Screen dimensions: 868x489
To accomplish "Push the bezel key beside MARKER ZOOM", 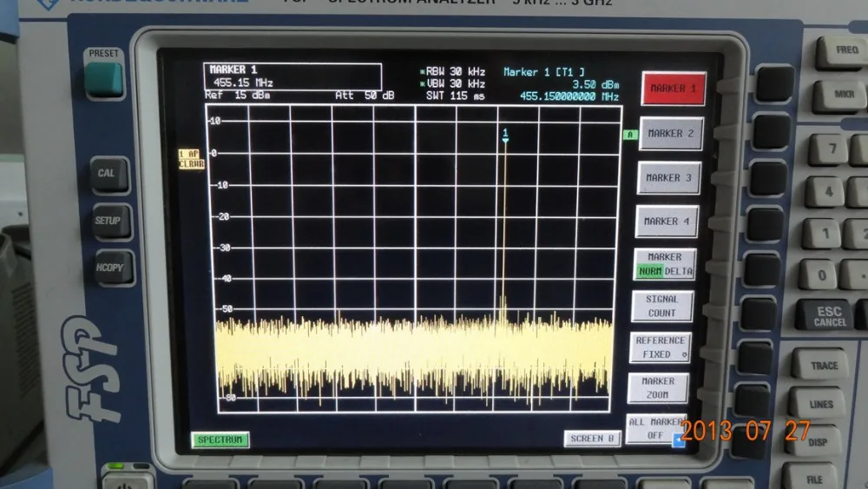I will pyautogui.click(x=752, y=400).
